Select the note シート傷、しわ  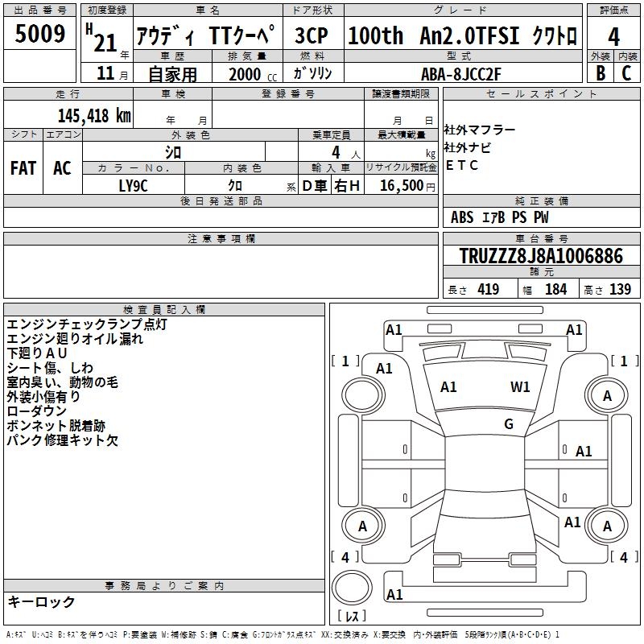coord(50,368)
